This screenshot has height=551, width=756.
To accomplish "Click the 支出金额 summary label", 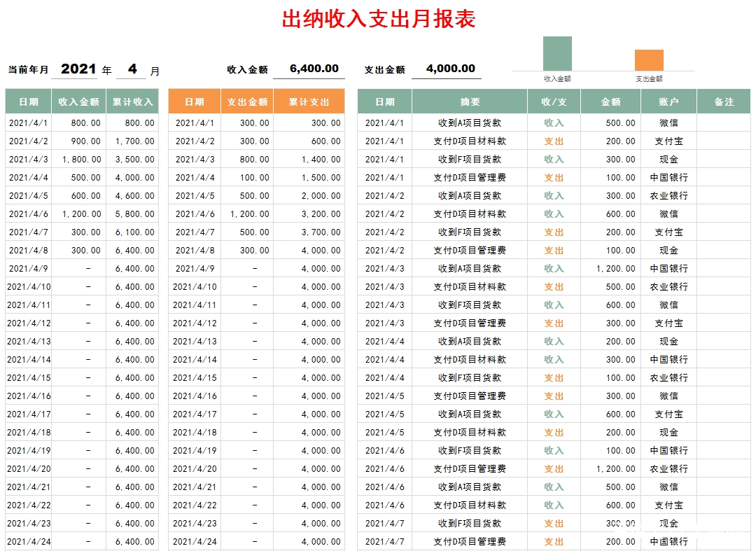I will click(384, 70).
